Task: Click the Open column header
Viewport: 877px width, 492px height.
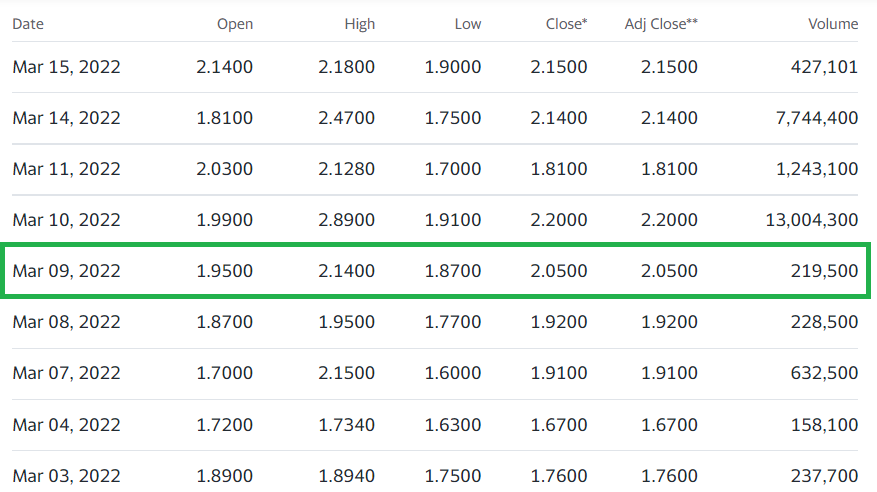Action: 235,24
